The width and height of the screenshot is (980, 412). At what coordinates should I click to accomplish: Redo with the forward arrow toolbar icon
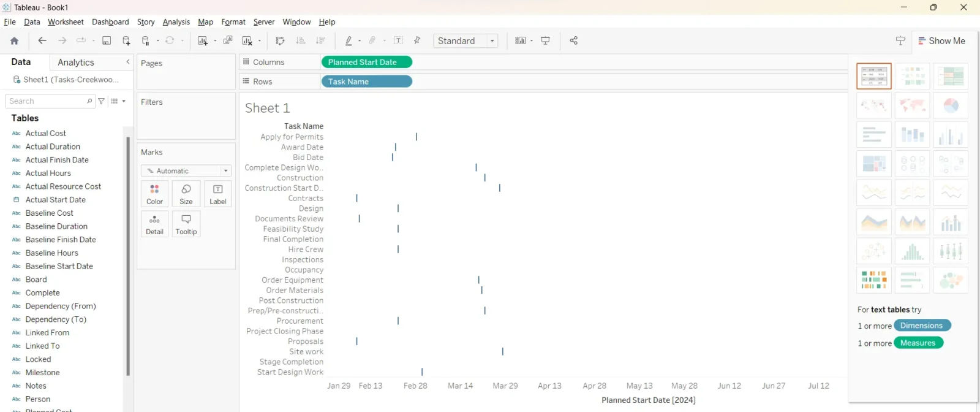pyautogui.click(x=62, y=40)
